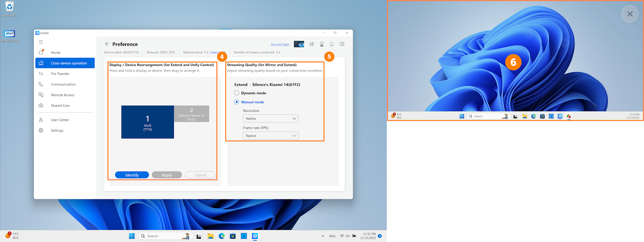This screenshot has height=242, width=644.
Task: Open Microsoft Store on extended screen taskbar
Action: pyautogui.click(x=542, y=116)
